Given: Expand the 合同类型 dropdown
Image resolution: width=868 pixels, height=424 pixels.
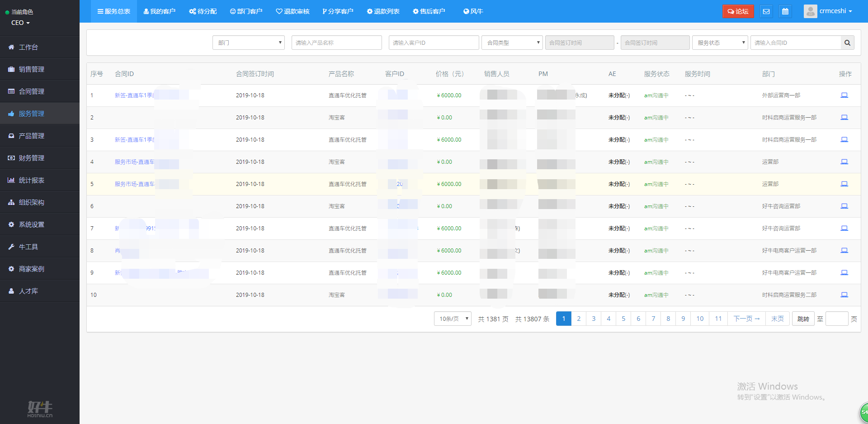Looking at the screenshot, I should tap(512, 43).
